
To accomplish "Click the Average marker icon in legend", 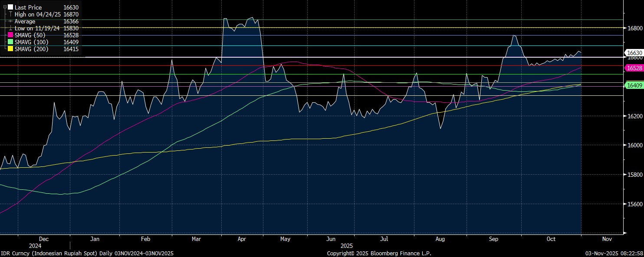I will 10,21.
